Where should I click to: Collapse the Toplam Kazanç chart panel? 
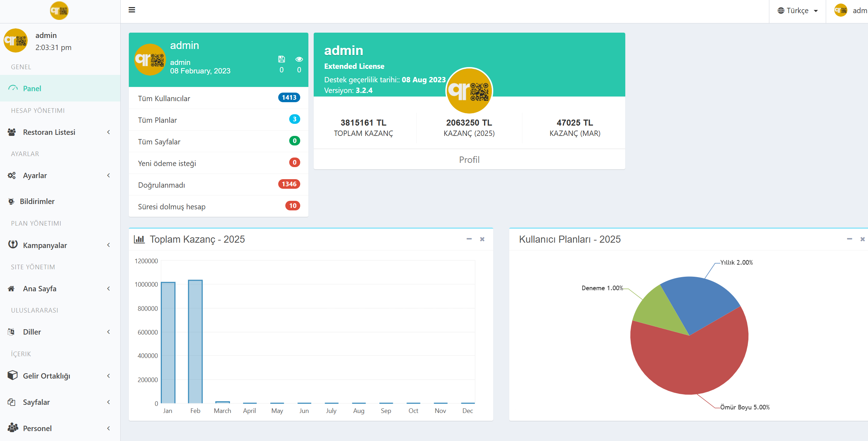point(469,239)
